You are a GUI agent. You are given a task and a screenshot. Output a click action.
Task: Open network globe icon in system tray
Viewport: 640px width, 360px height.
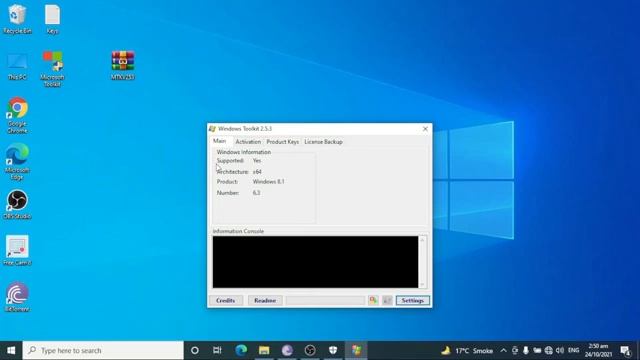549,351
